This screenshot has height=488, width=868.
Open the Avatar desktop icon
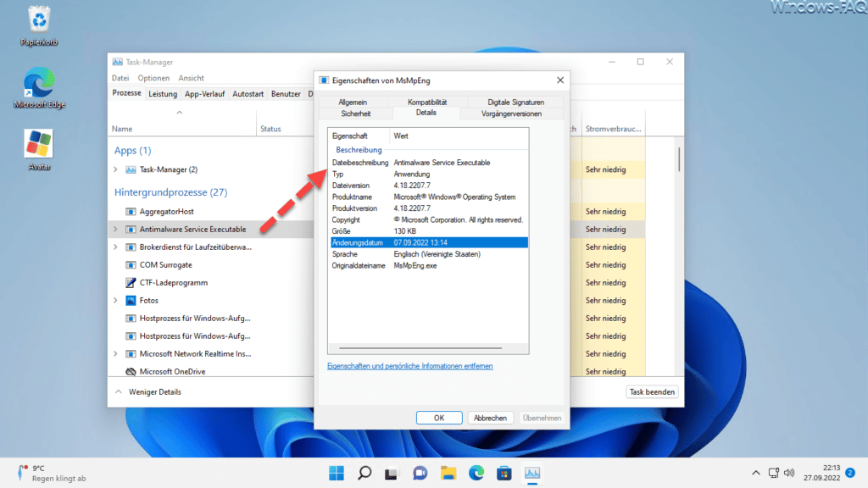click(39, 150)
